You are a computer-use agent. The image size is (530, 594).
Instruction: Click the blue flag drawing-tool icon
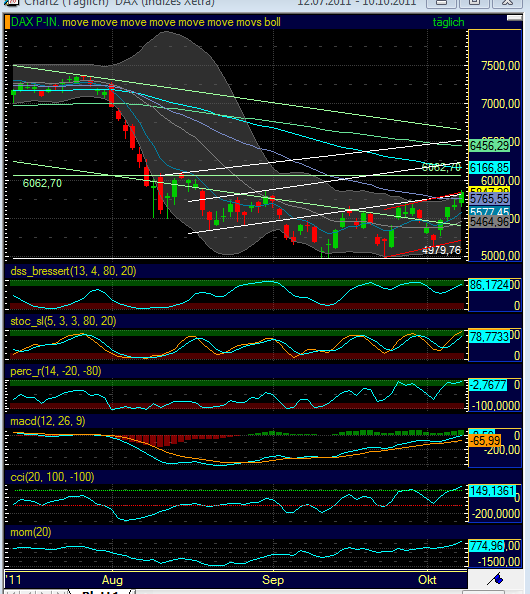(x=495, y=579)
